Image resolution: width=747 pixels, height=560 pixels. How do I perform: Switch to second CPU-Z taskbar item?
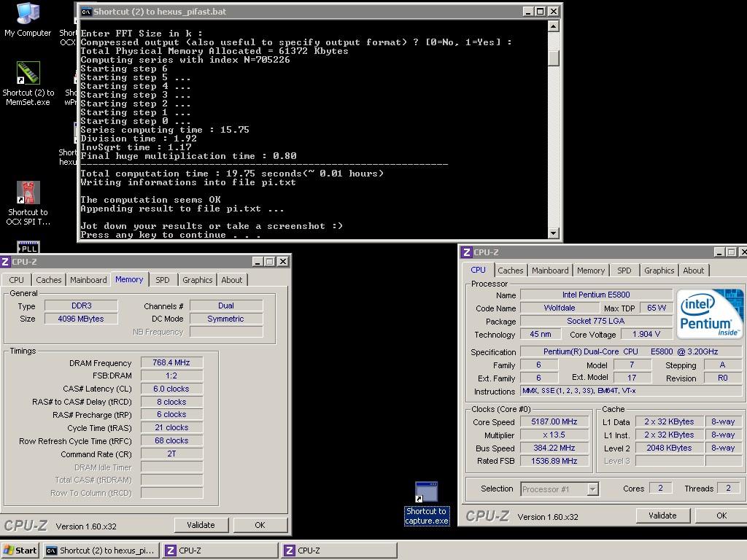(338, 551)
